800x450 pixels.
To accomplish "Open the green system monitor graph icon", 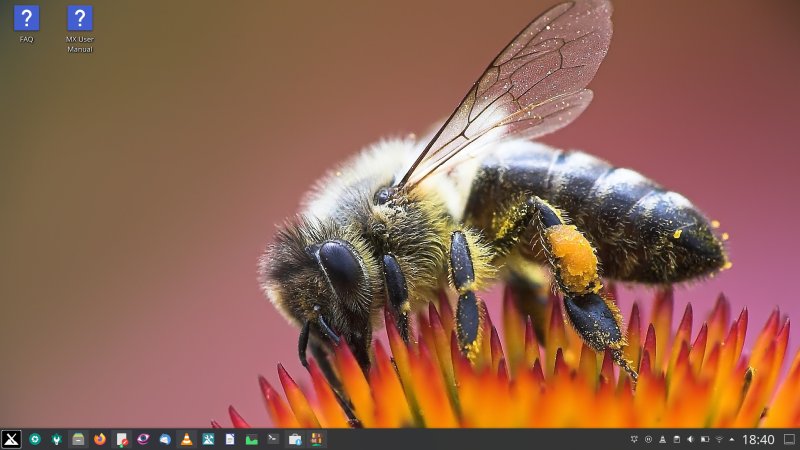I will click(252, 439).
